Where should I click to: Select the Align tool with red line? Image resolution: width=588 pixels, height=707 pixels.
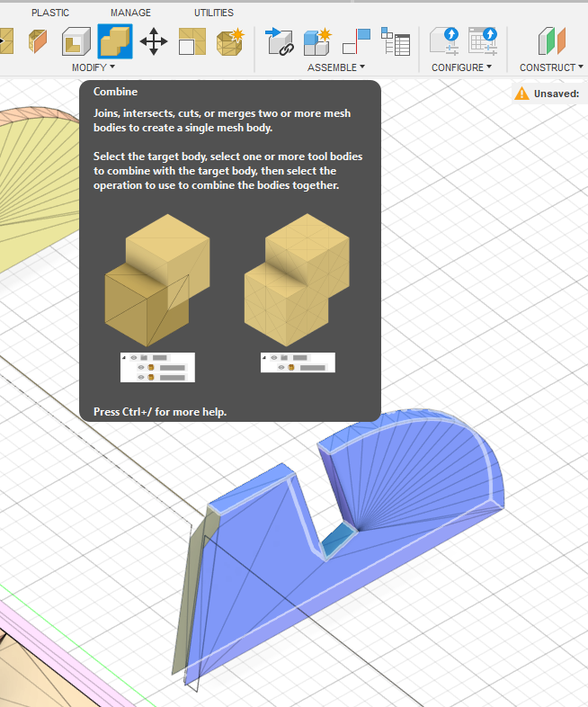point(356,41)
